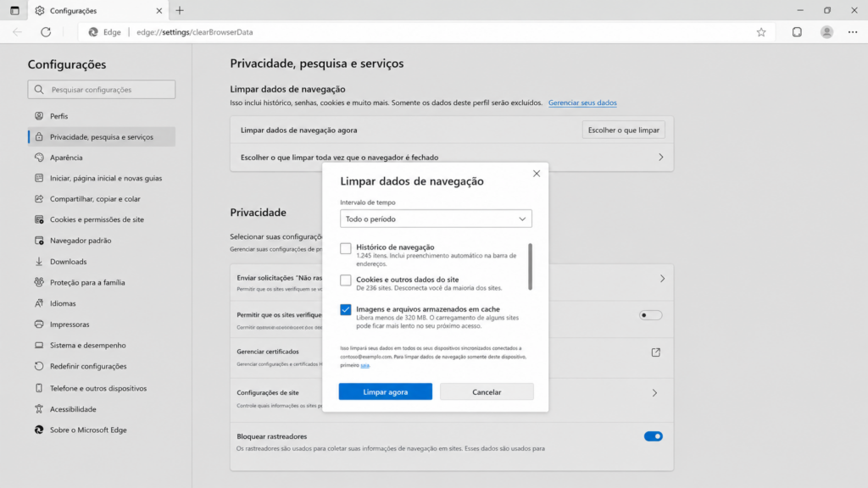Check the Histórico de navegação checkbox
The width and height of the screenshot is (868, 488).
click(x=346, y=248)
